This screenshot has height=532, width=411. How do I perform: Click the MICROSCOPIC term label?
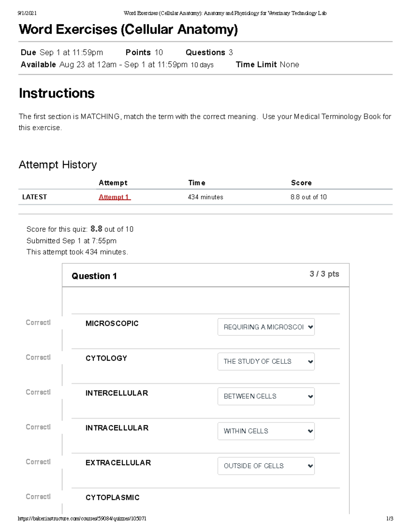tap(112, 323)
